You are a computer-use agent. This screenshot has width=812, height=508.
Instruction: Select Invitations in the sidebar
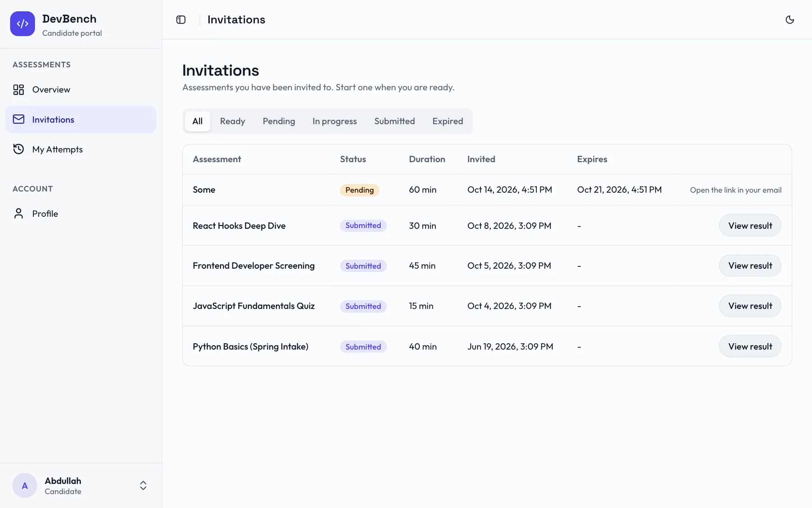click(81, 119)
